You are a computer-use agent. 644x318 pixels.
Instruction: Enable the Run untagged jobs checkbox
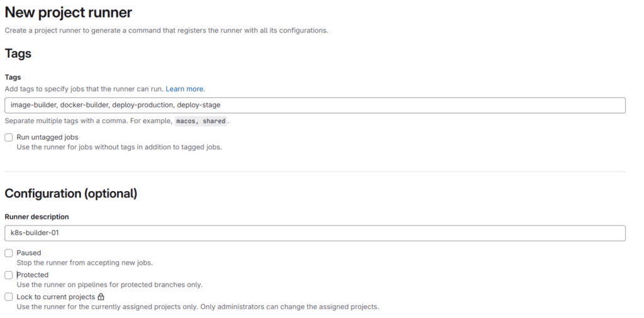(9, 137)
